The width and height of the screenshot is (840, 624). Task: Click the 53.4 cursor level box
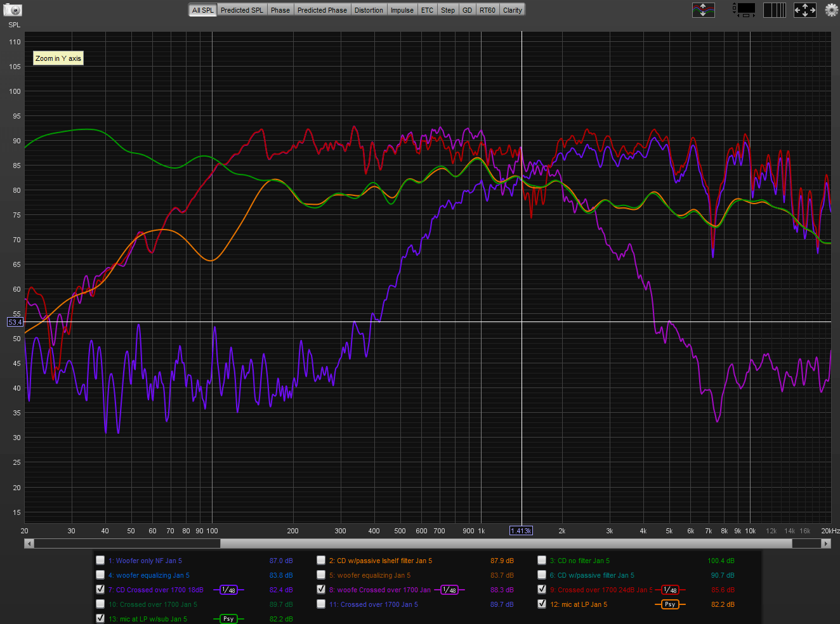pos(15,322)
